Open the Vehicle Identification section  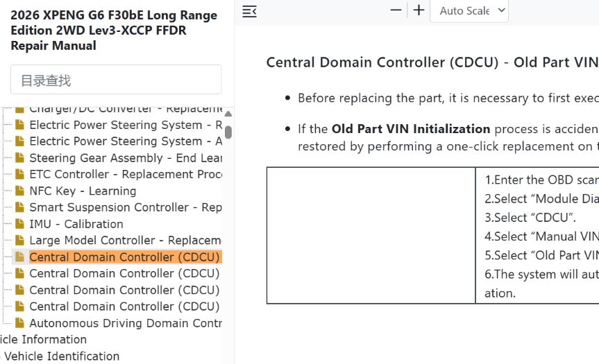click(x=62, y=356)
